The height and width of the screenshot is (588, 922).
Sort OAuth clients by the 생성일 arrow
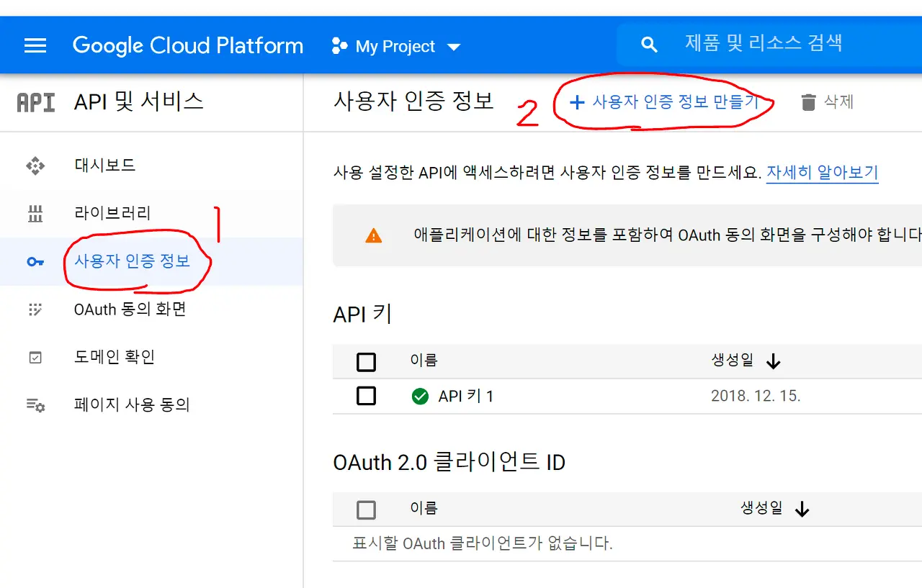(x=802, y=510)
